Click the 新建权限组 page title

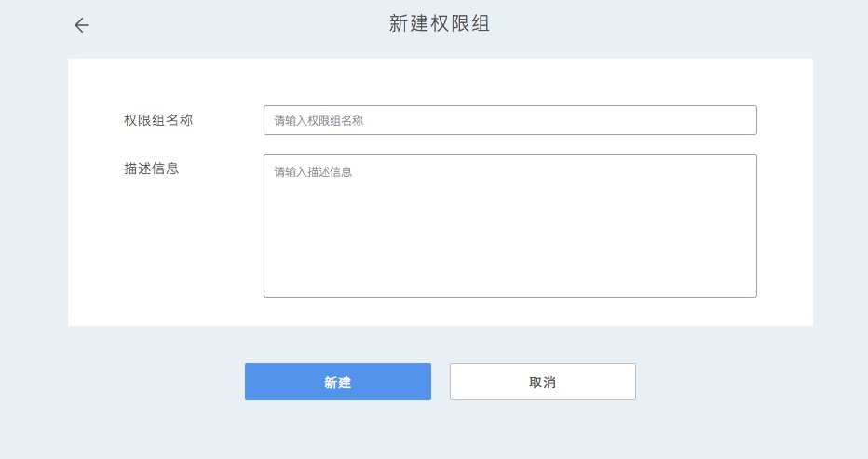439,24
